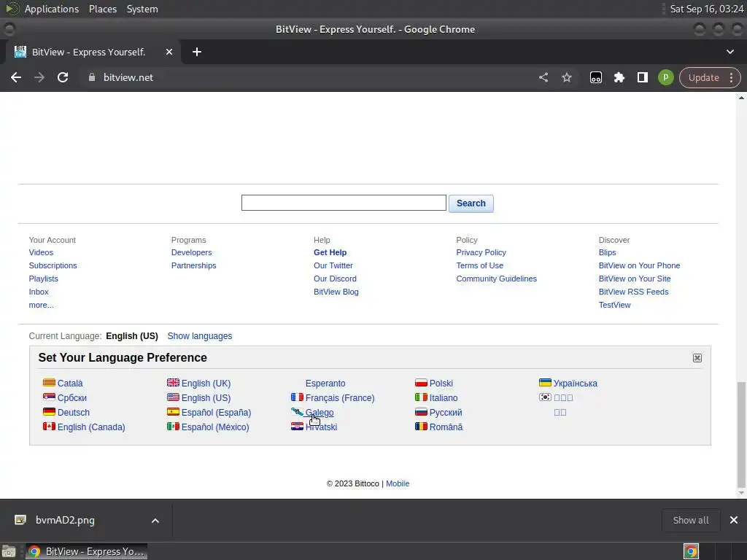The image size is (747, 560).
Task: Click the BitView taskbar window button
Action: click(86, 551)
